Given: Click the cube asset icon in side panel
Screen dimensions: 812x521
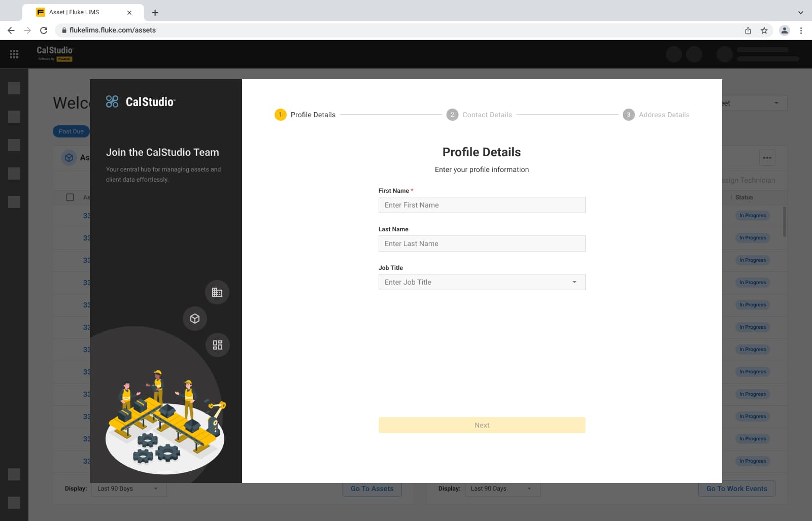Looking at the screenshot, I should point(195,319).
